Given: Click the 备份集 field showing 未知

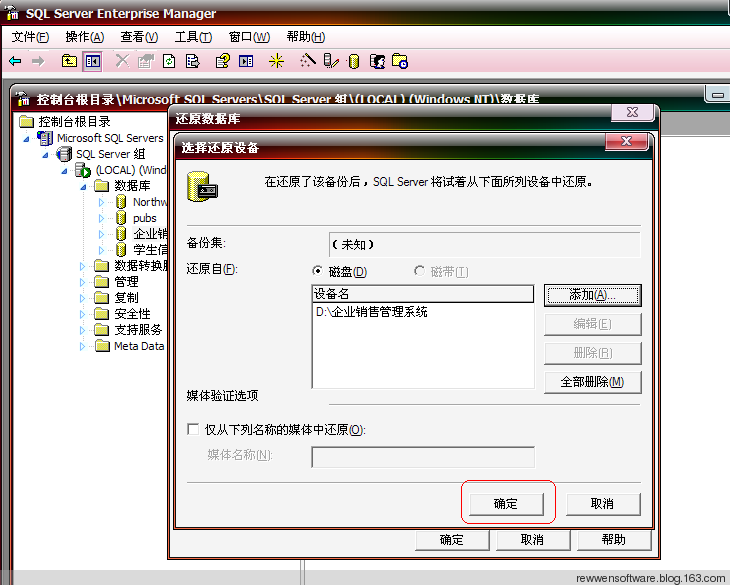Looking at the screenshot, I should pos(484,244).
